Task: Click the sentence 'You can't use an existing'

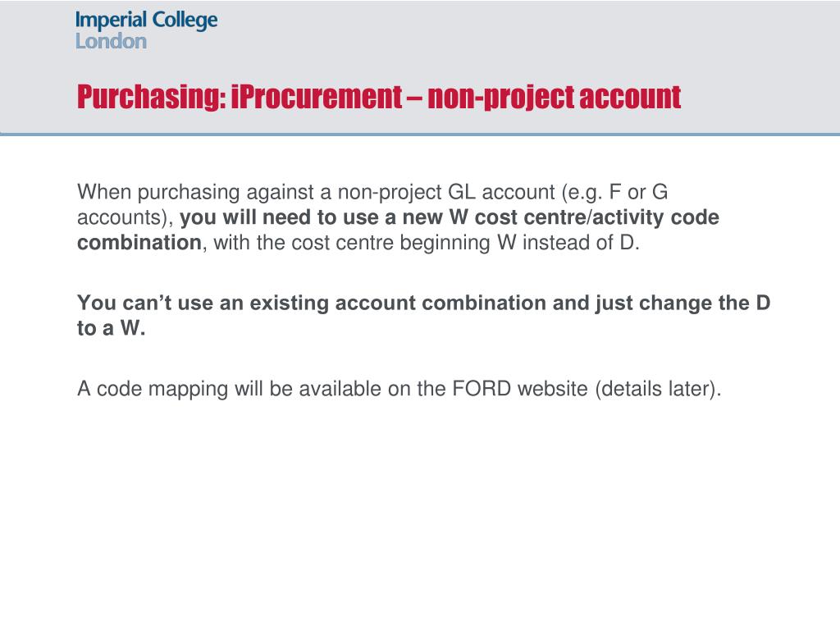Action: click(x=424, y=315)
